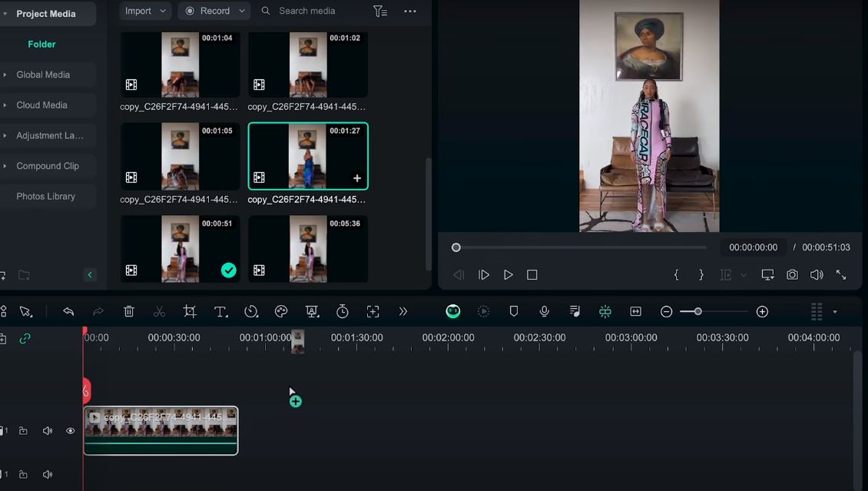Select the 00:05:36 media thumbnail

point(308,249)
